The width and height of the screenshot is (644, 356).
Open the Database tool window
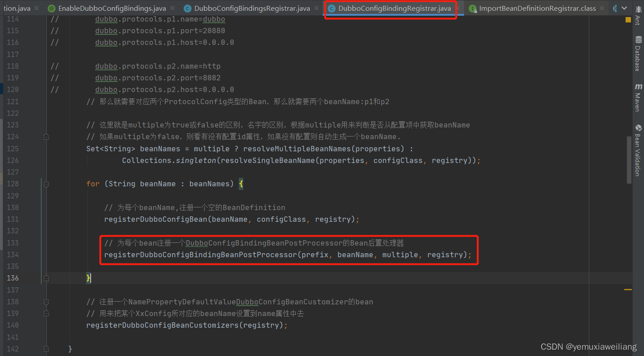[x=638, y=53]
